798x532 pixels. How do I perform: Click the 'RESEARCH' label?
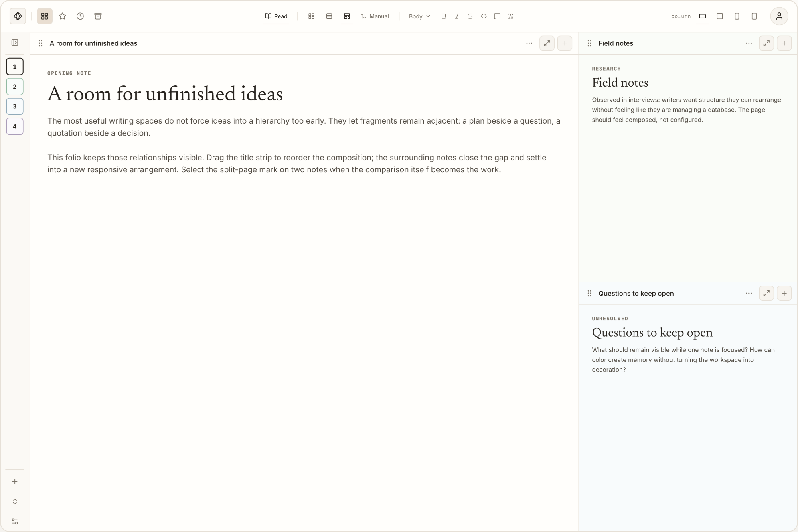(606, 69)
